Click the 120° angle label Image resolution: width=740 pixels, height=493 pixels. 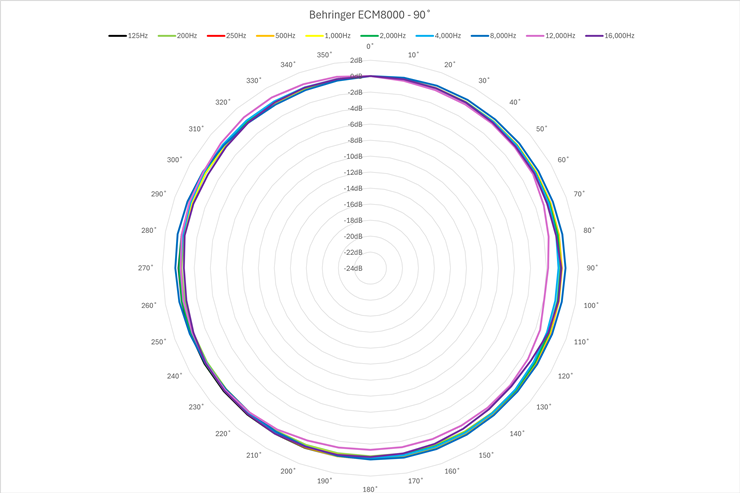coord(565,376)
